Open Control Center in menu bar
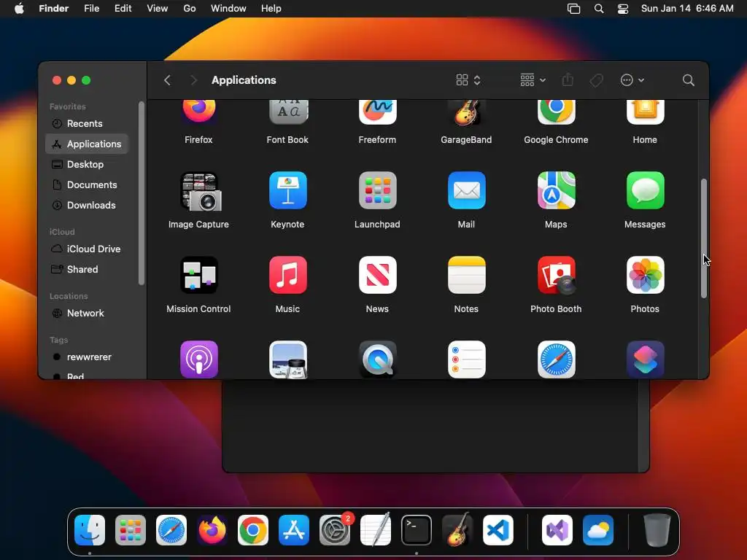The width and height of the screenshot is (747, 560). pyautogui.click(x=623, y=9)
